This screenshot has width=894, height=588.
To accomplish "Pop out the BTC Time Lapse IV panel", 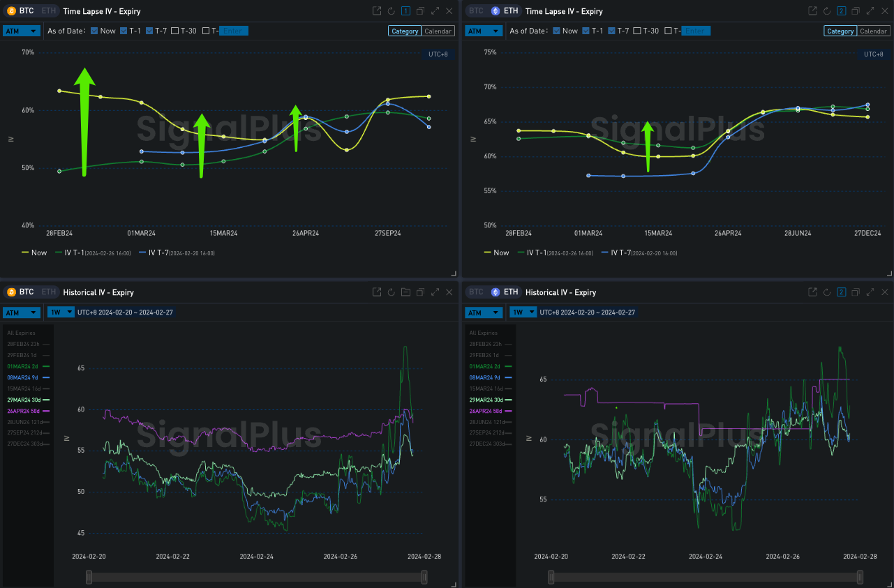I will tap(377, 11).
